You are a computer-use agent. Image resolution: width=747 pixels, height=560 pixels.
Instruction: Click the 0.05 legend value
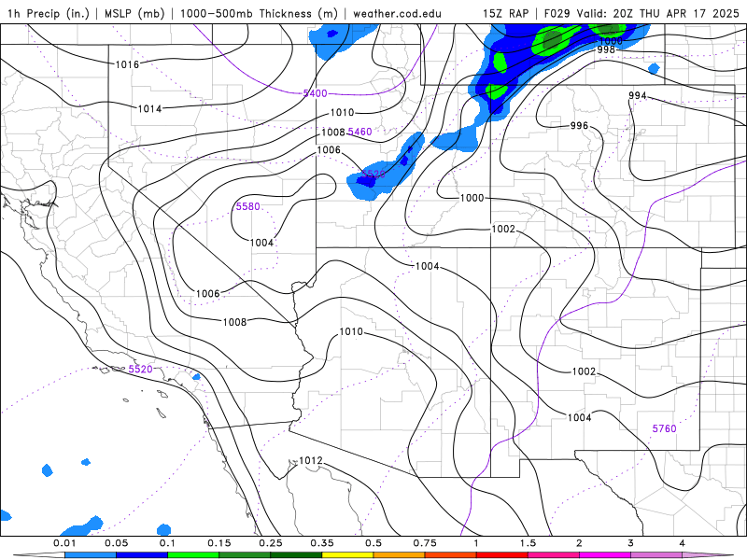click(x=116, y=543)
